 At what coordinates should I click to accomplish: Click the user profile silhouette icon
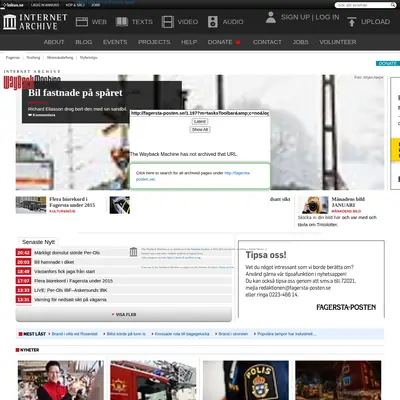coord(271,17)
